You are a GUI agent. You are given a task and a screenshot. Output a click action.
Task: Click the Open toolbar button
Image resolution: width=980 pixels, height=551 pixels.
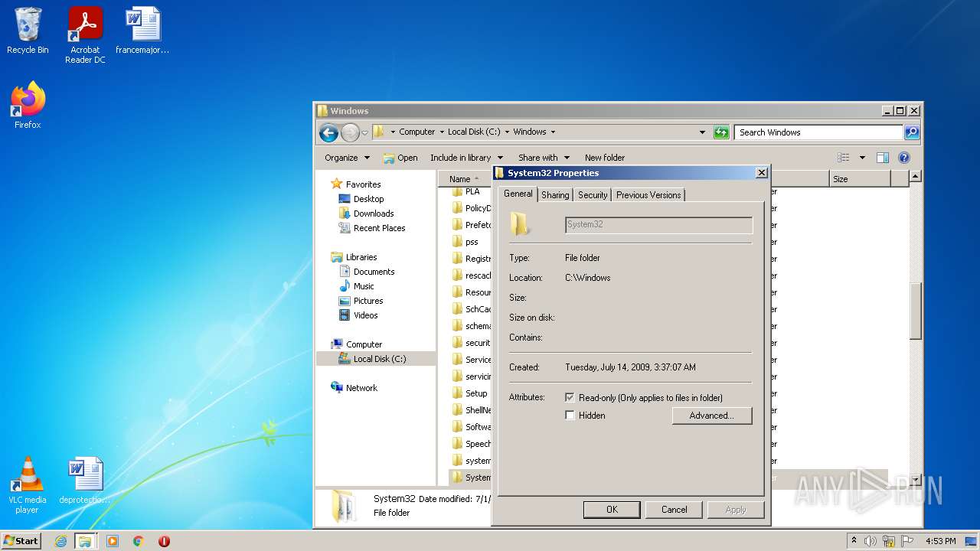coord(400,158)
